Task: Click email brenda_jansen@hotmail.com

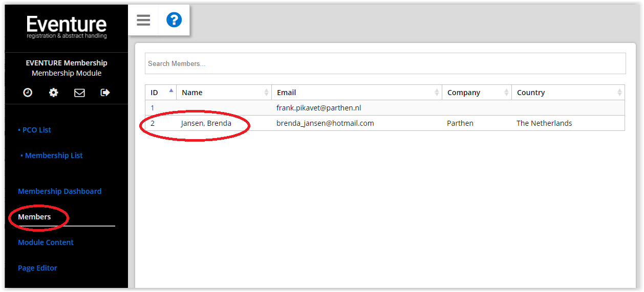Action: coord(325,123)
